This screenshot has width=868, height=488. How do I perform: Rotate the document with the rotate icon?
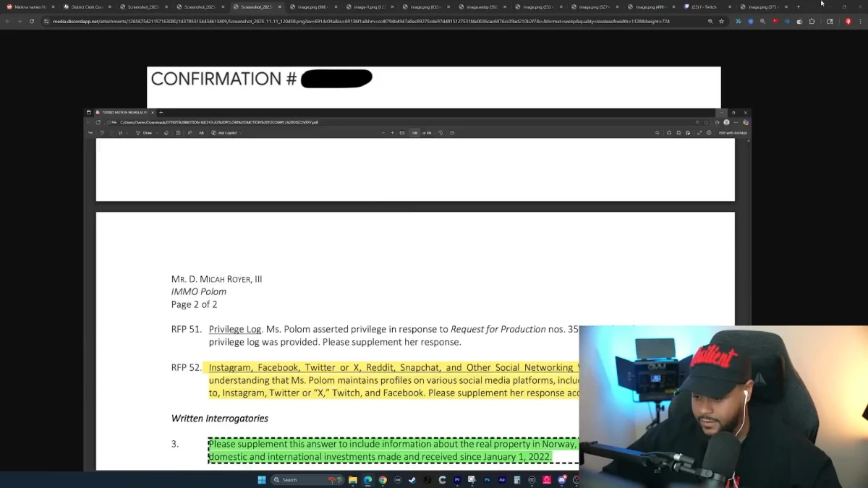tap(441, 133)
